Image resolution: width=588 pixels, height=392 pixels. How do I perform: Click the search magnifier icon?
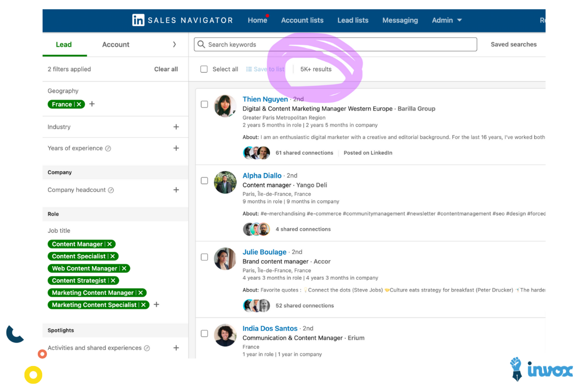[x=201, y=45]
